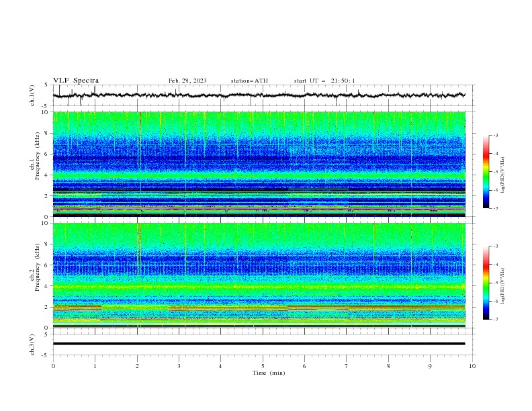Click the time axis tick label "7"

347,366
